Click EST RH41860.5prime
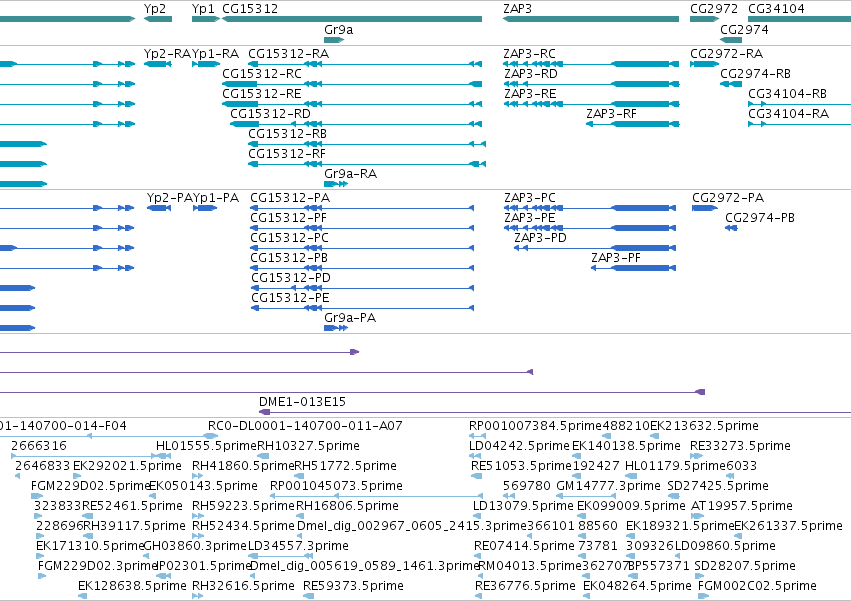 pos(243,466)
